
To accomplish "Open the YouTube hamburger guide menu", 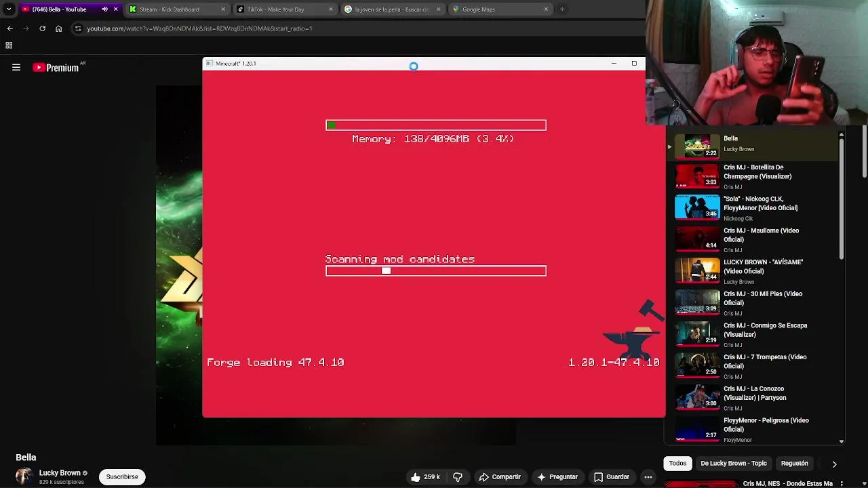I will 16,67.
